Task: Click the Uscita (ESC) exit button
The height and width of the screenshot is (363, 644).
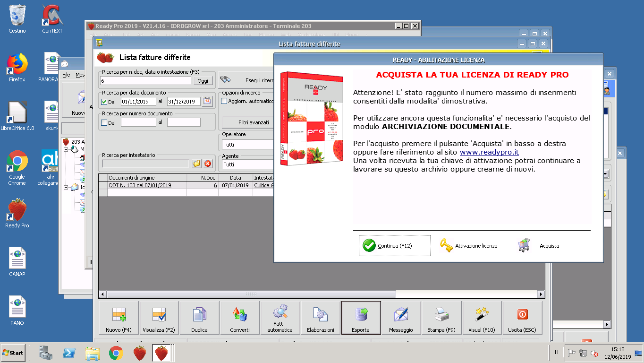Action: click(x=522, y=318)
